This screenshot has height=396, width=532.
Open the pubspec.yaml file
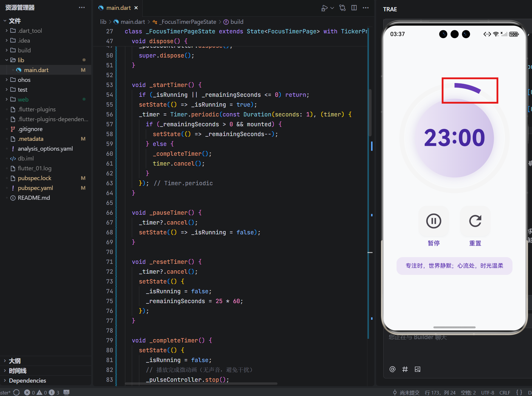(x=35, y=188)
